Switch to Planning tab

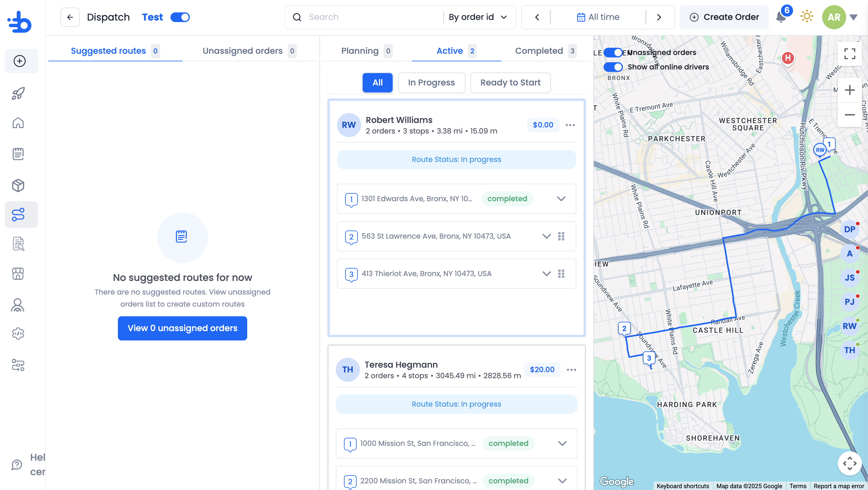point(367,51)
